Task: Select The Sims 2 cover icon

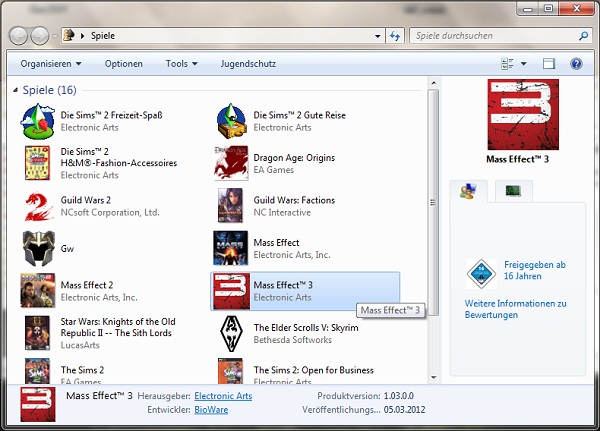Action: (x=37, y=371)
